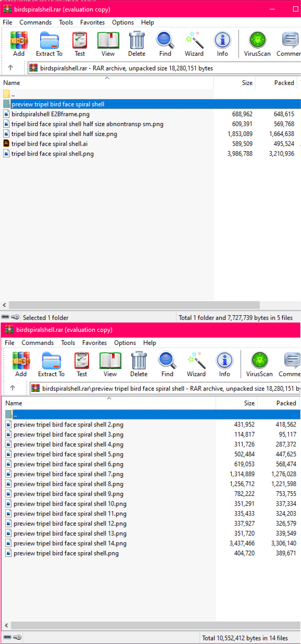The width and height of the screenshot is (301, 644).
Task: Sort by Packed column in the upper window
Action: tap(284, 83)
